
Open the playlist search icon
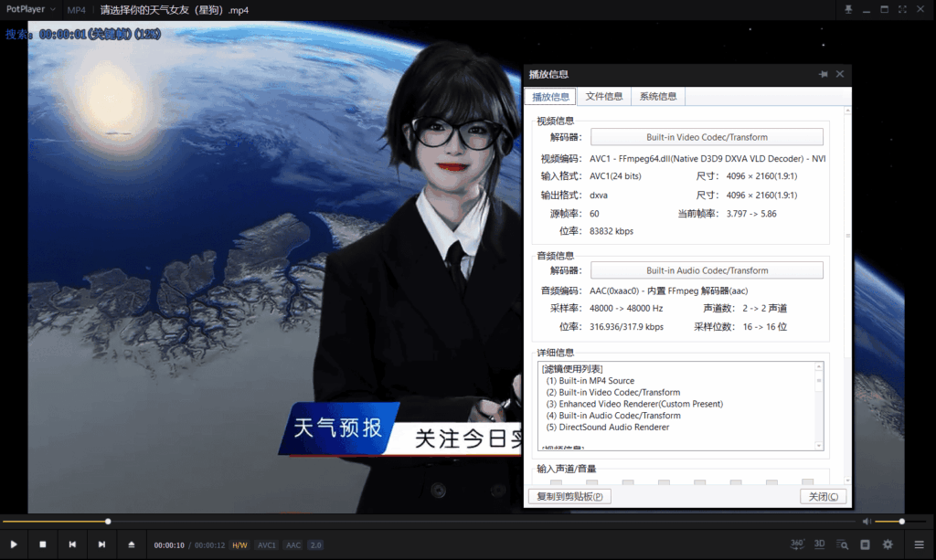point(842,544)
